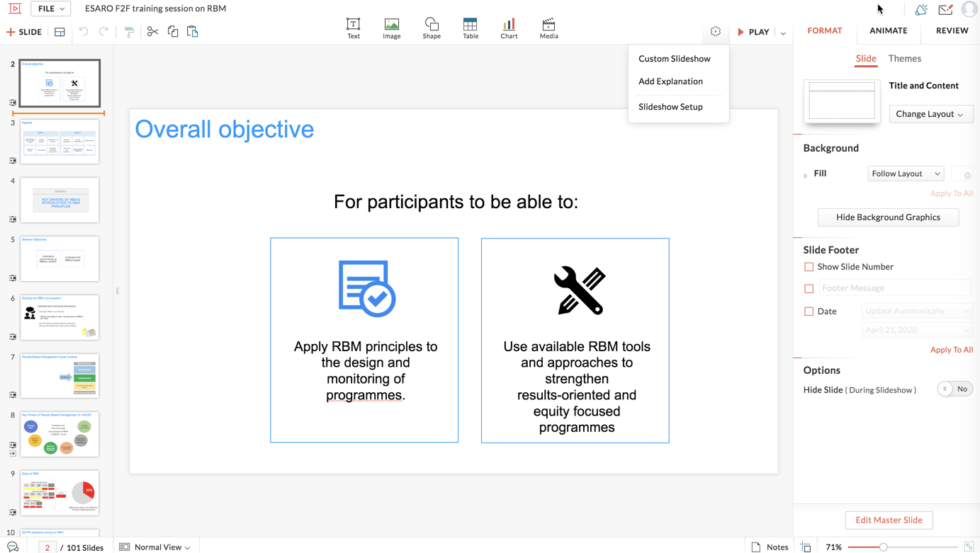Image resolution: width=980 pixels, height=553 pixels.
Task: Select the Slide sub-tab
Action: [866, 59]
